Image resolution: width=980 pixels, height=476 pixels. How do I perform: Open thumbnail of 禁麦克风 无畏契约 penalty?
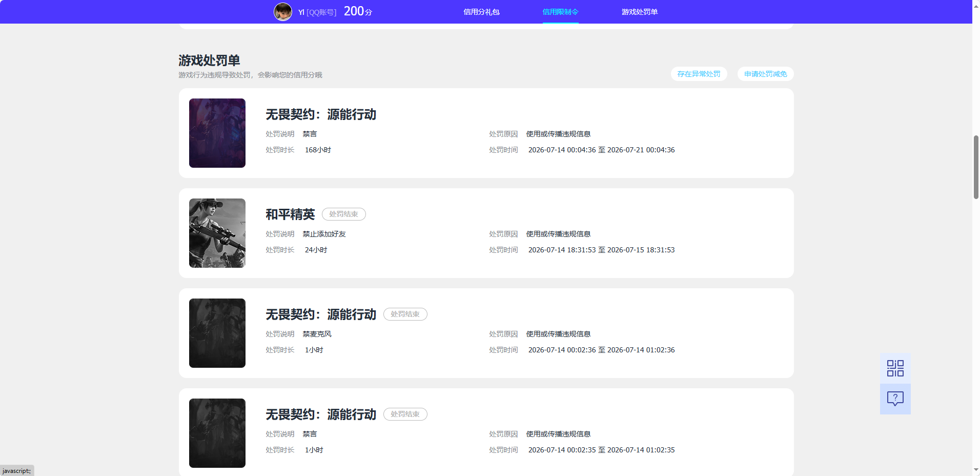(217, 333)
